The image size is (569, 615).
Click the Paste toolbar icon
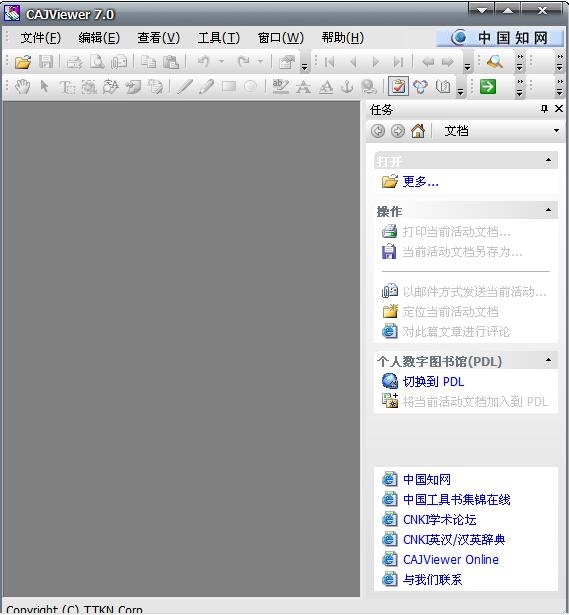coord(171,62)
